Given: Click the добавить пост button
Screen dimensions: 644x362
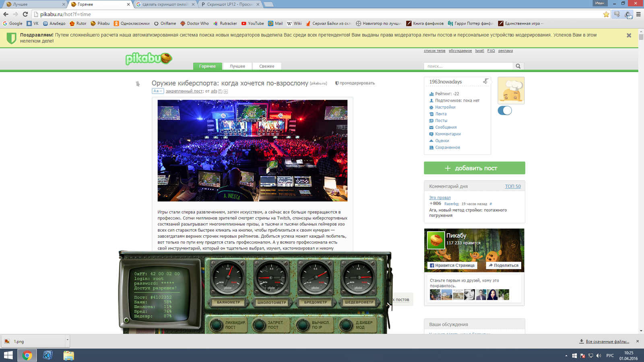Looking at the screenshot, I should pos(475,168).
